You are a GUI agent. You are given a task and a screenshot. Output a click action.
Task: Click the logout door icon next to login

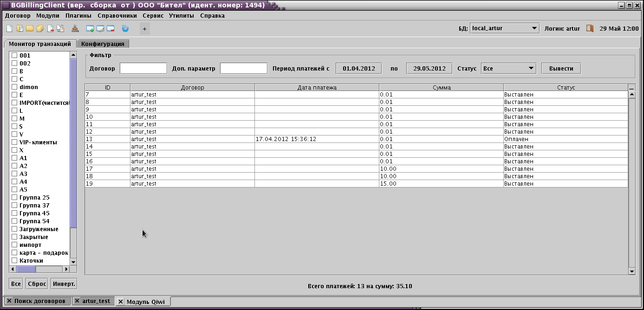tap(590, 28)
